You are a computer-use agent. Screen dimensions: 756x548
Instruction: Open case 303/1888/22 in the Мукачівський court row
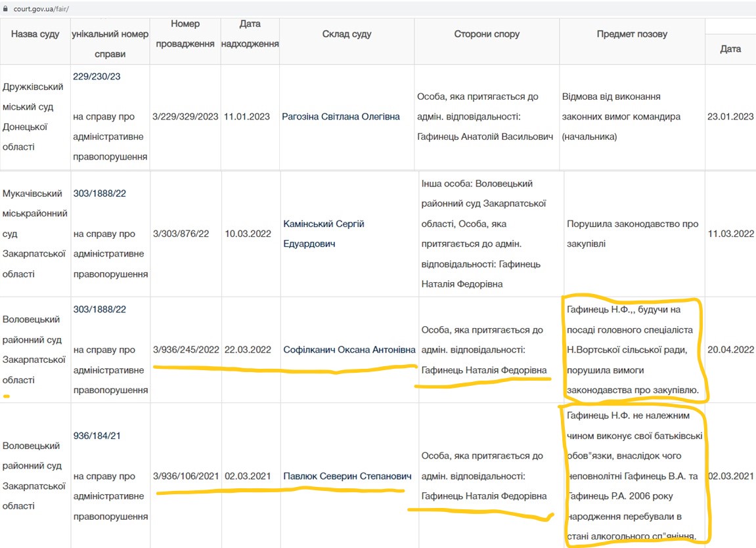tap(100, 194)
